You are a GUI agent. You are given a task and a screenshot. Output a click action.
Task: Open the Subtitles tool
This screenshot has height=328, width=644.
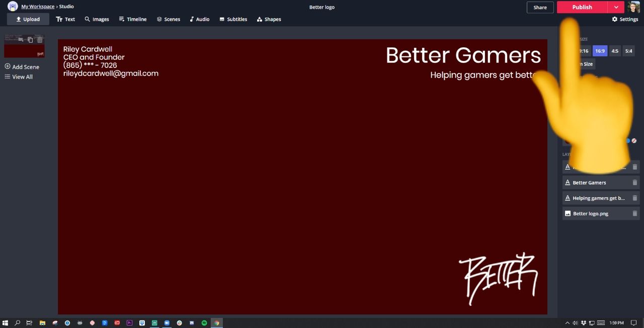(233, 19)
